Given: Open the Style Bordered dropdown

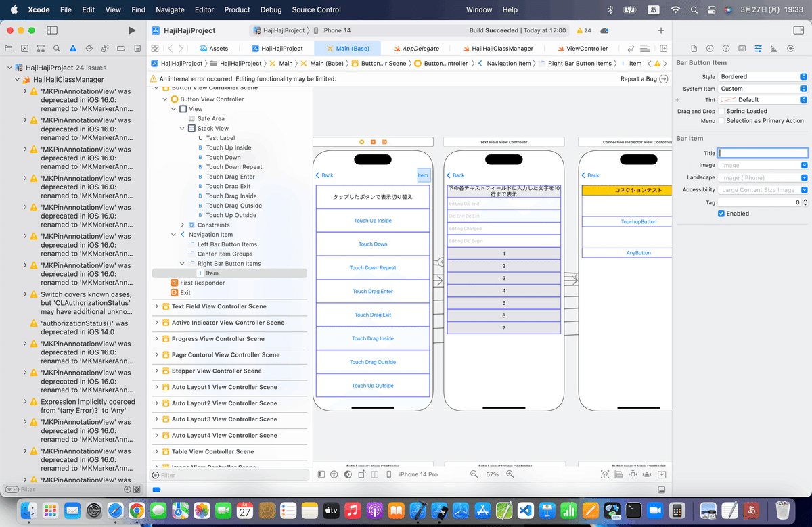Looking at the screenshot, I should point(763,77).
